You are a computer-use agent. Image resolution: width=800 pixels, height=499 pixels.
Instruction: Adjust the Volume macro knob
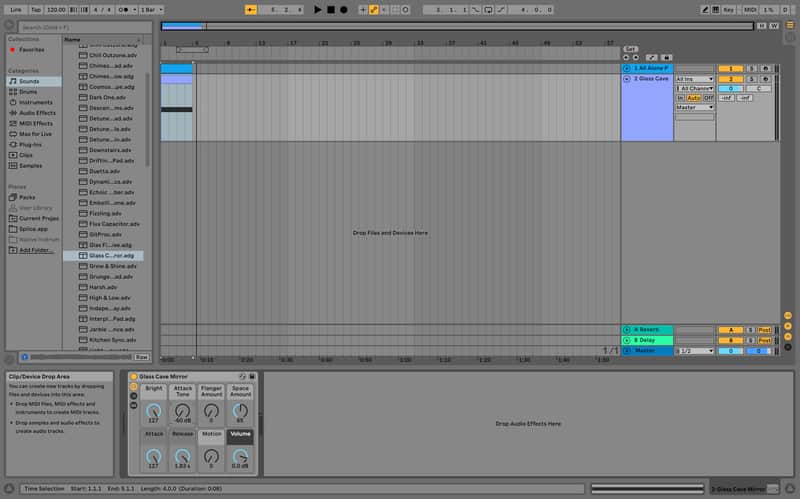(240, 456)
